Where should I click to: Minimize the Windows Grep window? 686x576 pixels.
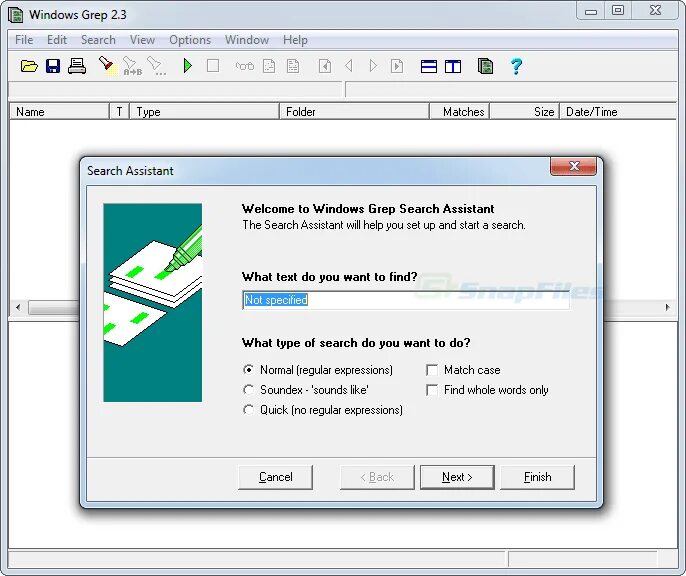click(591, 11)
